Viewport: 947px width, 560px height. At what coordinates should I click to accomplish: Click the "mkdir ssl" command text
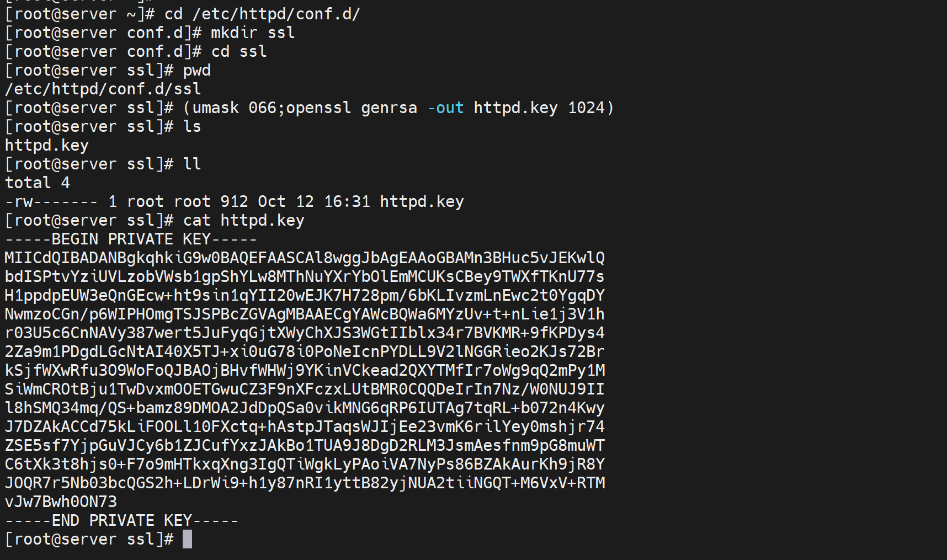pyautogui.click(x=253, y=33)
